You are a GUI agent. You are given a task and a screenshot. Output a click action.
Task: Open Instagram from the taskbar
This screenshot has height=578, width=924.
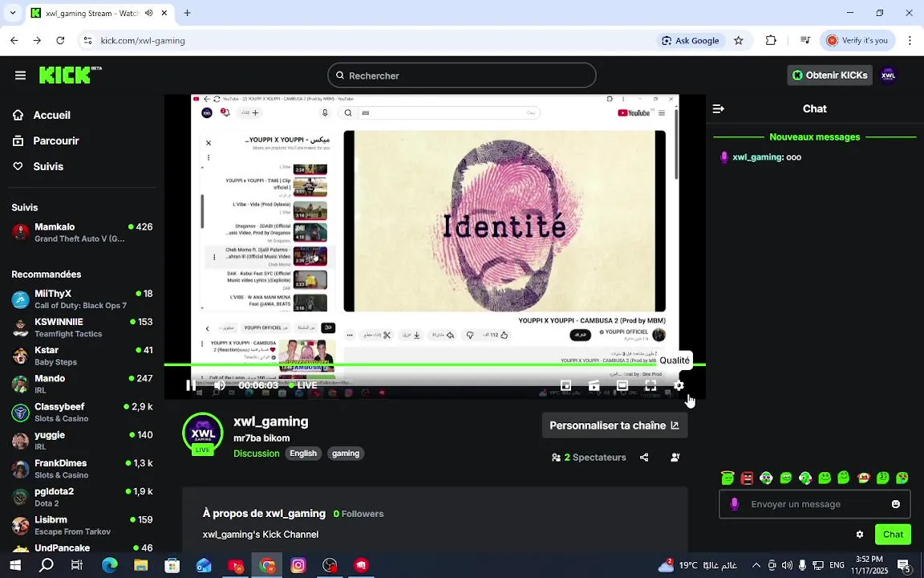coord(298,566)
